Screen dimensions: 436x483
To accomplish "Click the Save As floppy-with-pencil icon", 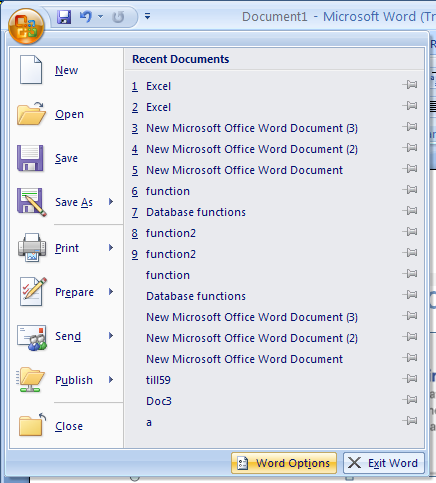I will [x=32, y=202].
